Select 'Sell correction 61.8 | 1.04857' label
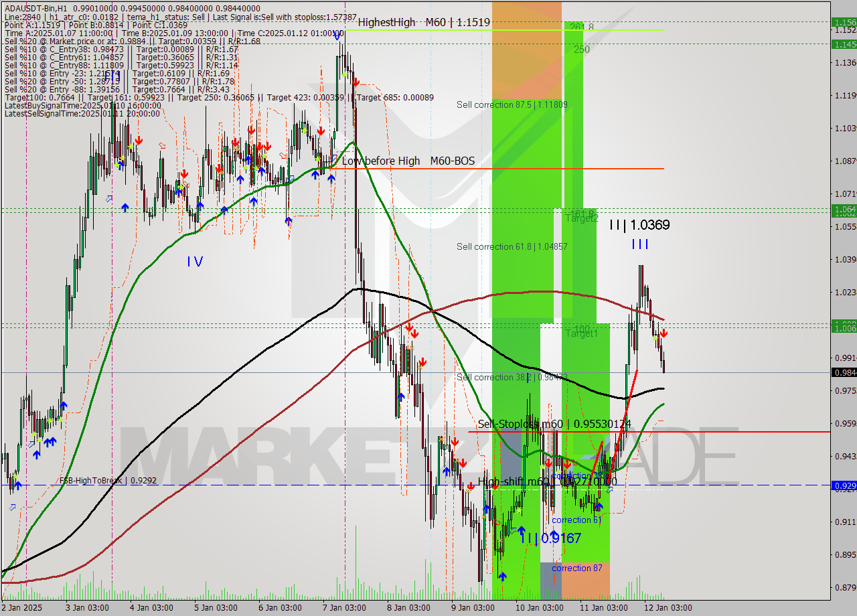Viewport: 857px width, 616px height. click(x=512, y=246)
